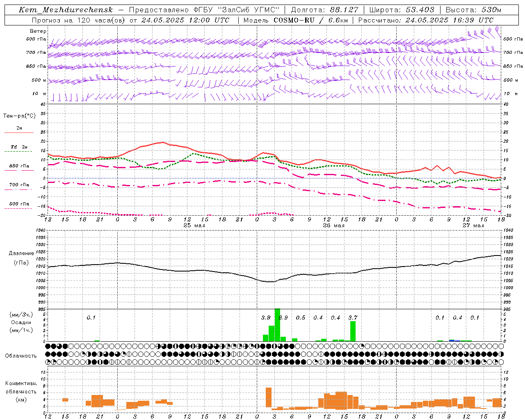Click the Td 2м dew point legend entry
The image size is (525, 420).
(19, 147)
